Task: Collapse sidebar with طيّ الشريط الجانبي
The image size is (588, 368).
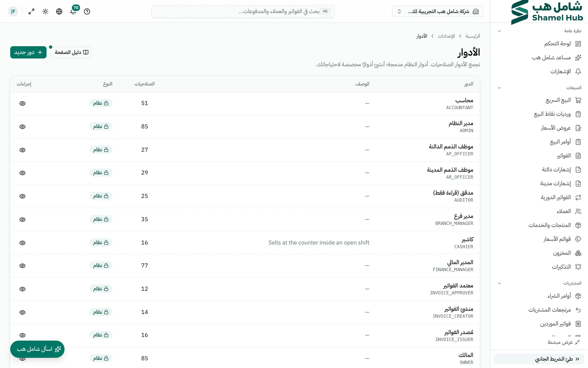Action: pyautogui.click(x=539, y=359)
